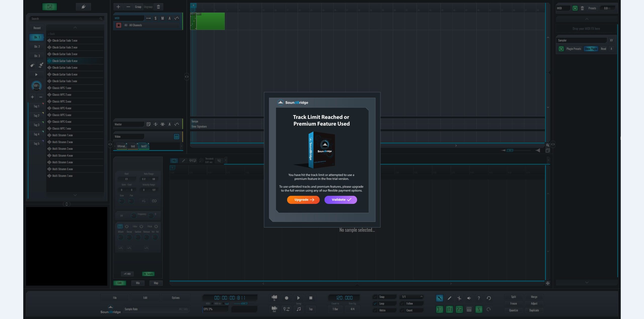This screenshot has height=319, width=644.
Task: Click the orange Upgrade button
Action: [303, 200]
